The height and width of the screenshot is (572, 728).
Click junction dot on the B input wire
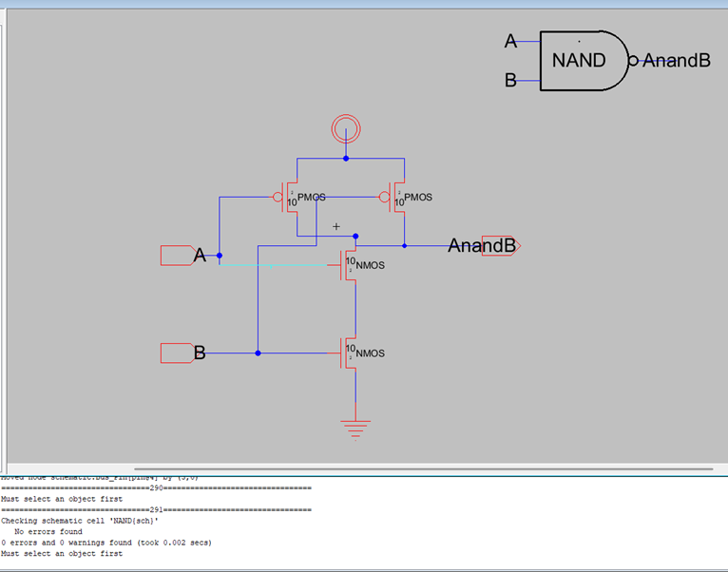(258, 353)
